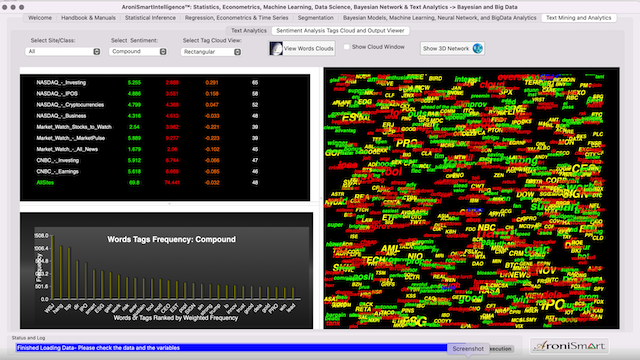Click the status message Finished Loading Data
Image resolution: width=640 pixels, height=360 pixels.
98,348
